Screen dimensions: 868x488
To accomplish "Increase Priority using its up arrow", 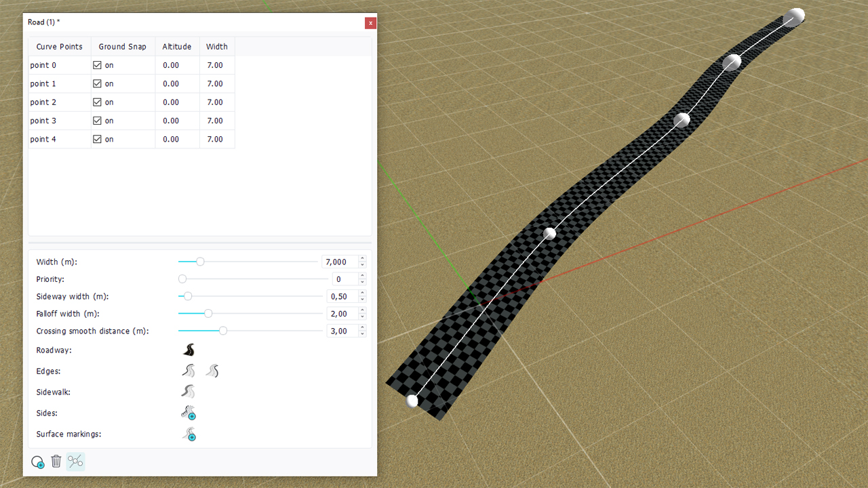I will pyautogui.click(x=363, y=276).
